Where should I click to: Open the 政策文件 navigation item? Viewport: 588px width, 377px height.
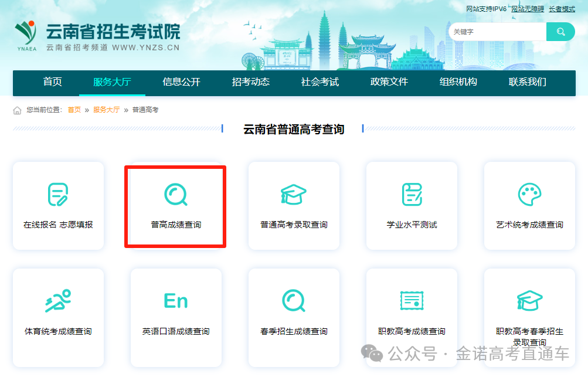[389, 81]
